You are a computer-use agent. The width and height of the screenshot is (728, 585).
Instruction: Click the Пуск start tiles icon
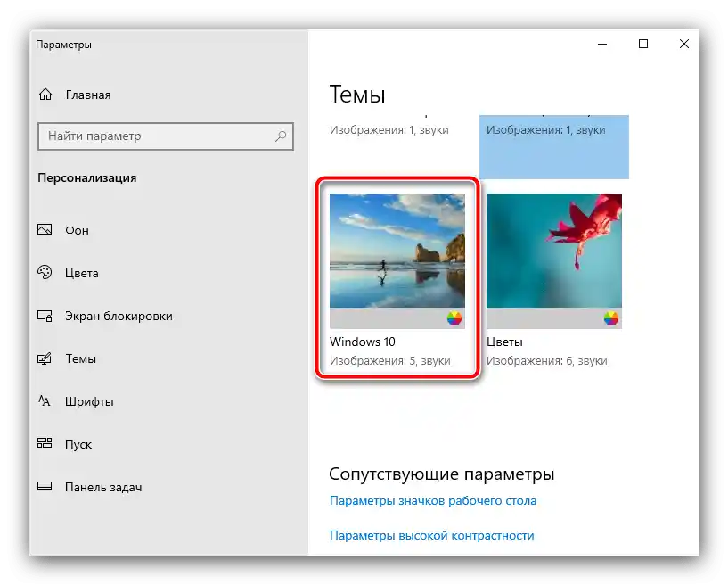[45, 443]
